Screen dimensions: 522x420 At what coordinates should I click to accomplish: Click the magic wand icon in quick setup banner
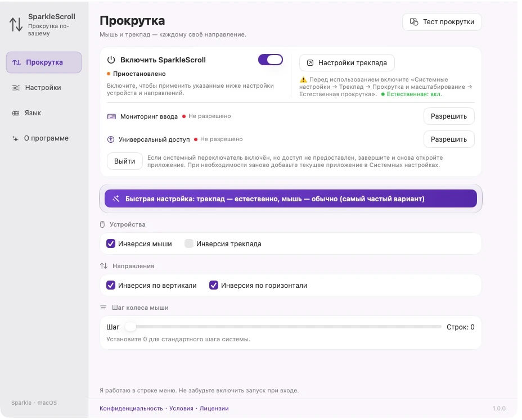coord(116,199)
